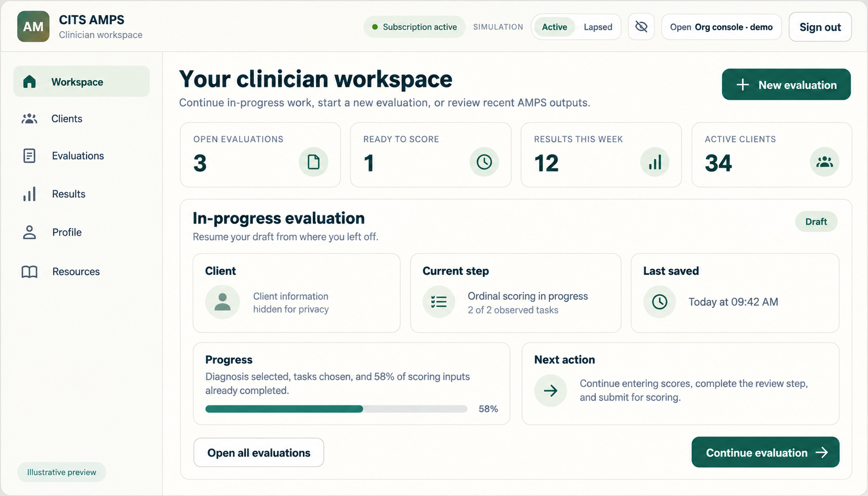This screenshot has height=496, width=868.
Task: Click the Clients people icon in sidebar
Action: (29, 119)
